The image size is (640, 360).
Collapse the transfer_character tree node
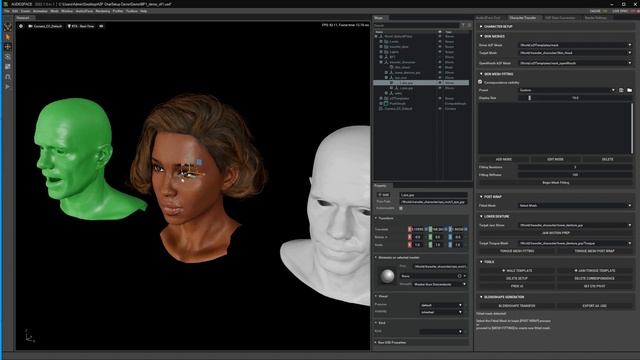pos(381,62)
